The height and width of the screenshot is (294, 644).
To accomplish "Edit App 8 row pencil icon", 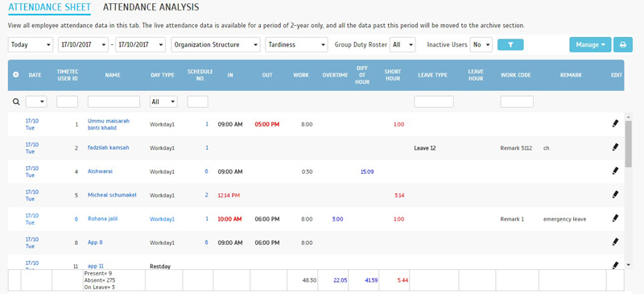I will coord(615,242).
